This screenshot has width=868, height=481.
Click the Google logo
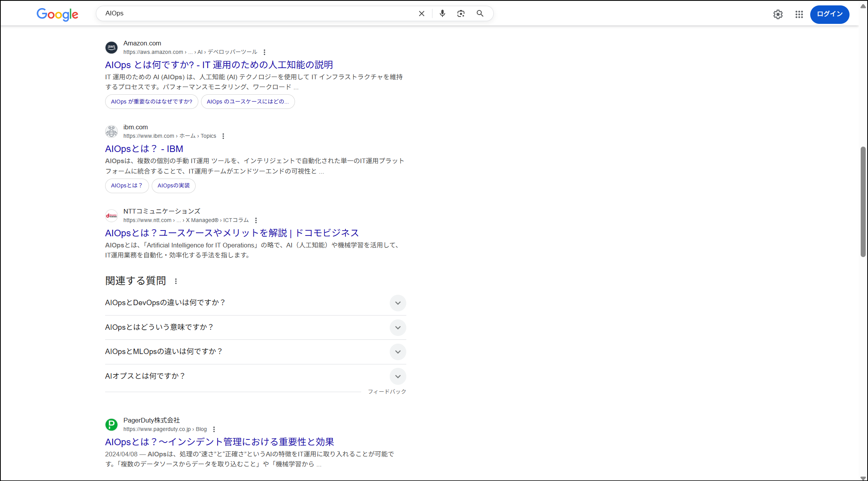click(x=57, y=15)
